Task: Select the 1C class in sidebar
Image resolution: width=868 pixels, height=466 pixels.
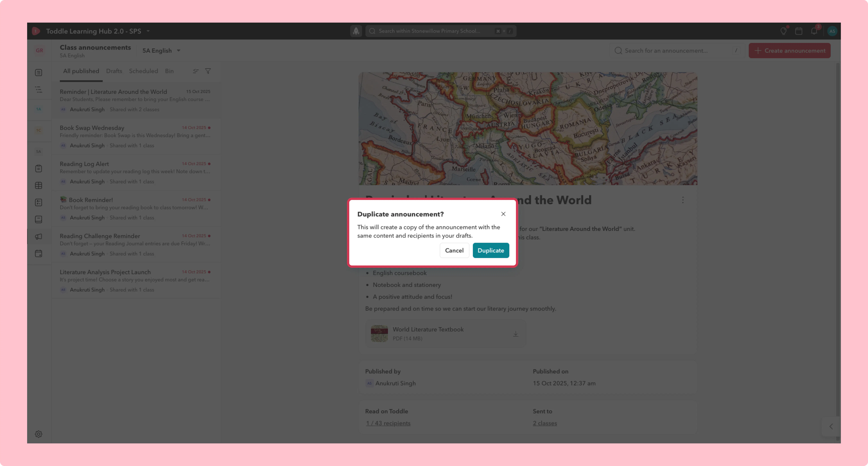Action: pyautogui.click(x=39, y=130)
